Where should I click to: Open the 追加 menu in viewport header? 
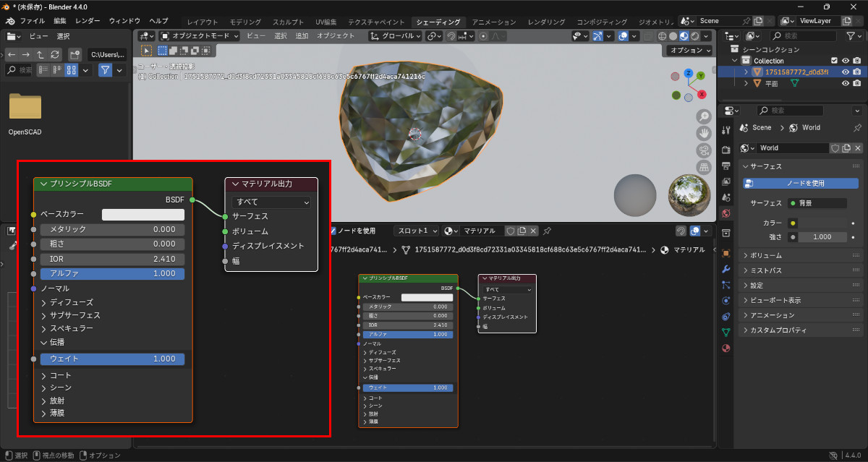coord(302,35)
